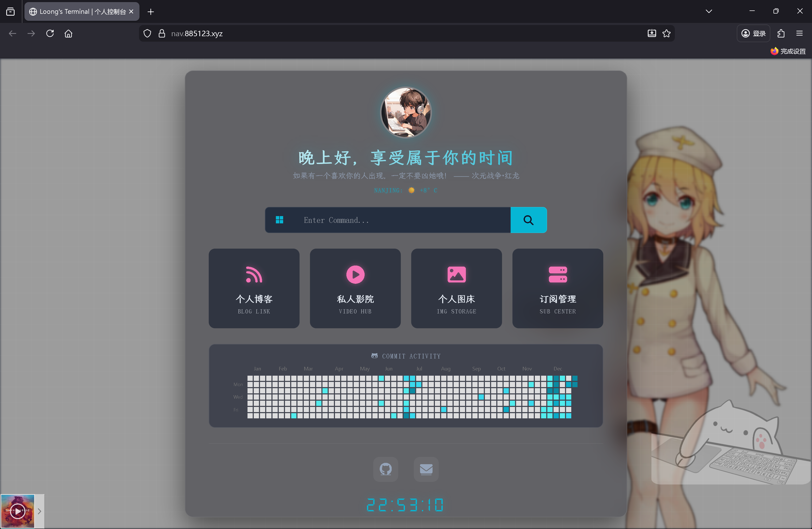Play music on album art thumbnail

click(x=17, y=511)
